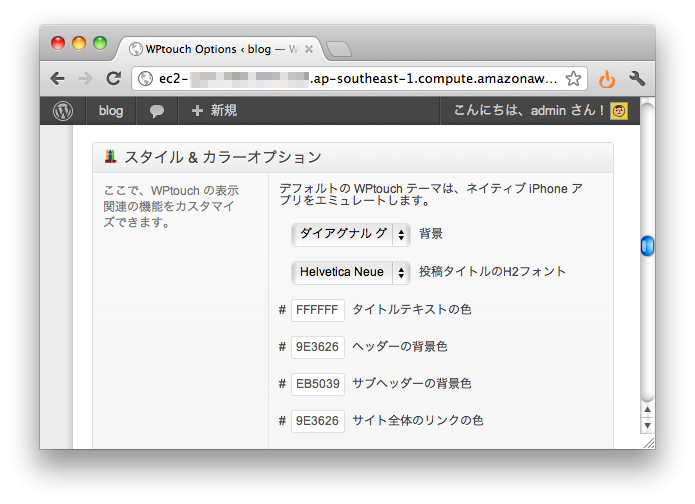Click the scrollbar down arrow
Screen dimensions: 695x504
[647, 426]
